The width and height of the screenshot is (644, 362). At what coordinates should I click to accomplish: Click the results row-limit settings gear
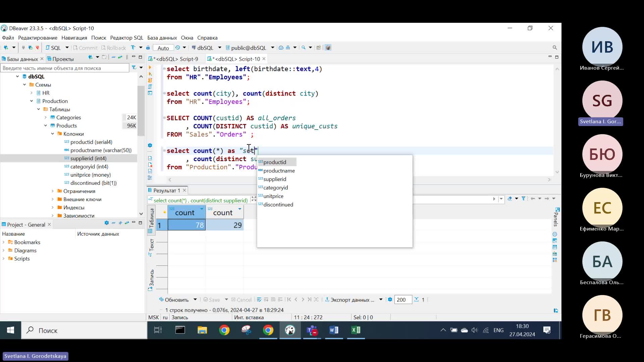tap(390, 300)
